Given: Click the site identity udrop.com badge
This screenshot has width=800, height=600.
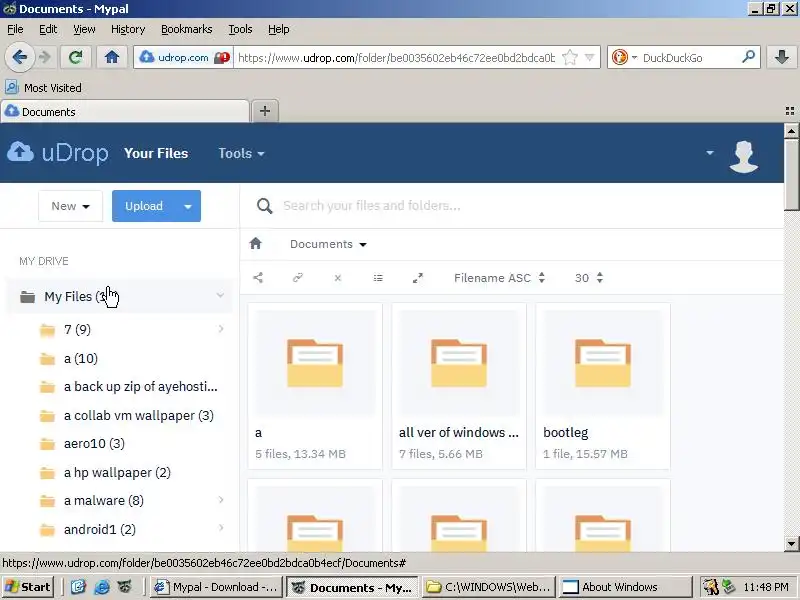Looking at the screenshot, I should (x=183, y=57).
